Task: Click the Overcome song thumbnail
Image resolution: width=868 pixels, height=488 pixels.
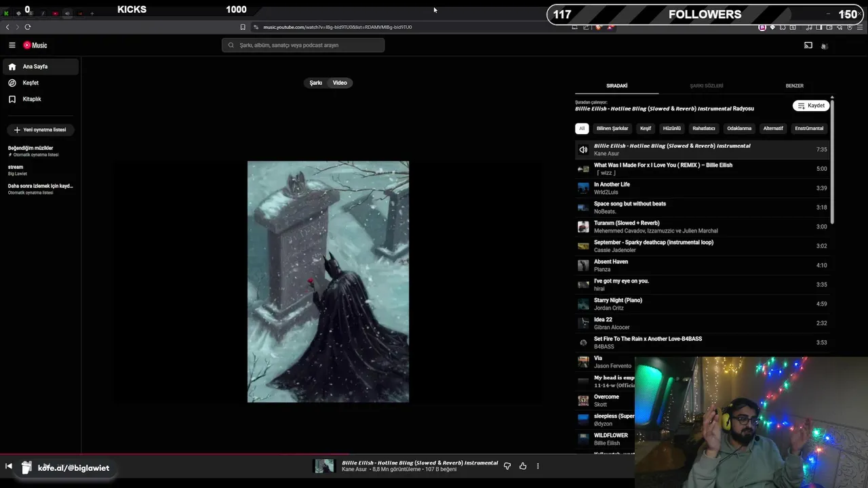Action: 583,401
